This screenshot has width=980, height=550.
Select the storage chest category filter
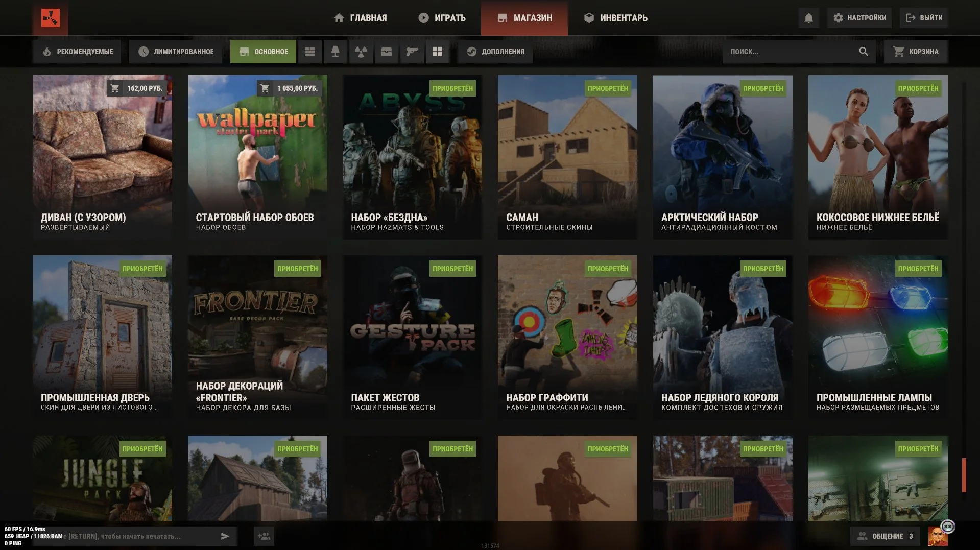[387, 52]
